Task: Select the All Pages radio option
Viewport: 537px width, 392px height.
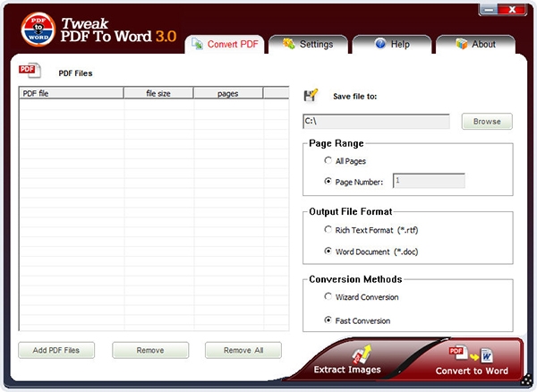Action: point(328,160)
